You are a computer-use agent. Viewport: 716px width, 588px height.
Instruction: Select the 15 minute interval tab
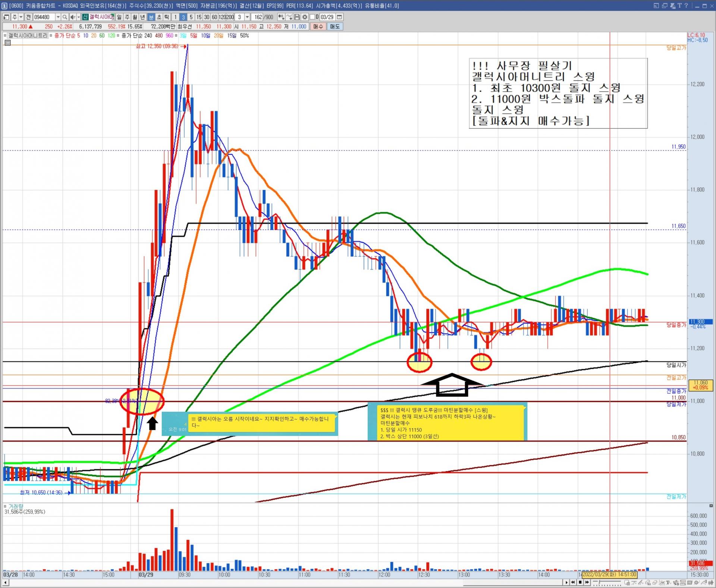coord(199,17)
